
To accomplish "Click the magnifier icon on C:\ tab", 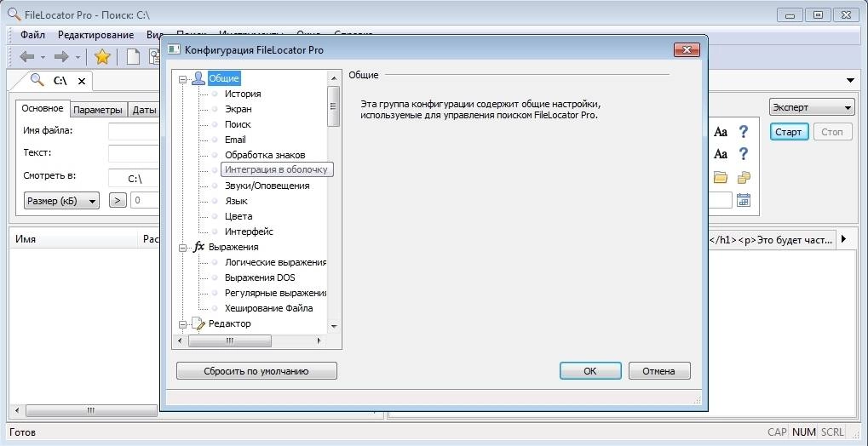I will point(37,80).
